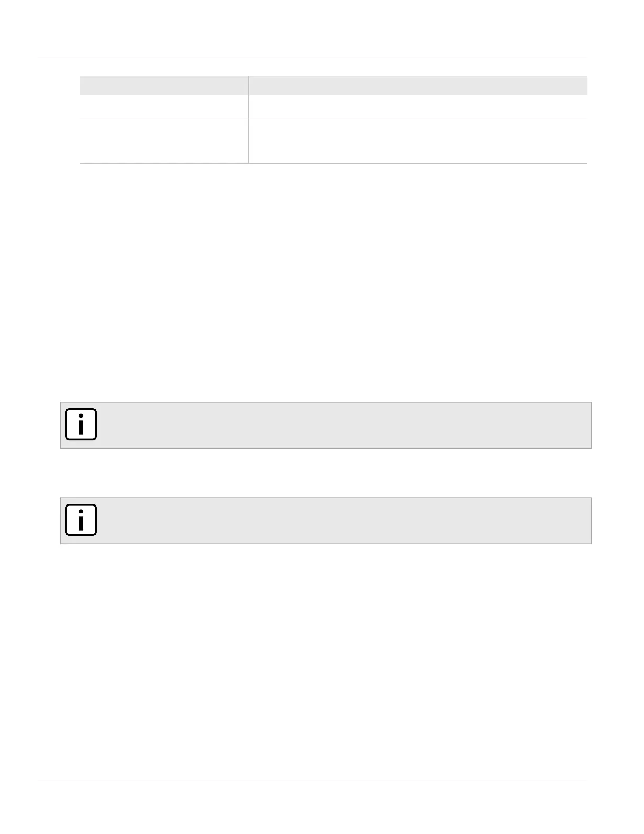
Task: Click the second row's left table cell
Action: [x=164, y=142]
